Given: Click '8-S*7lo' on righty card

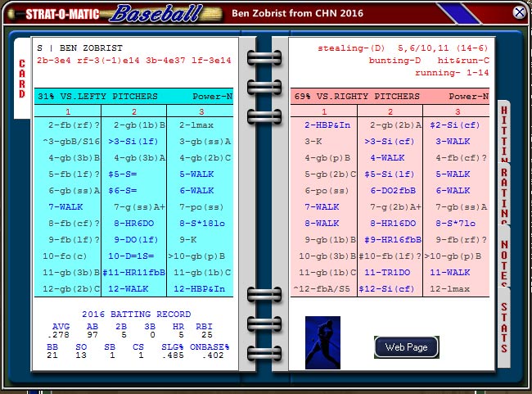Looking at the screenshot, I should point(456,224).
